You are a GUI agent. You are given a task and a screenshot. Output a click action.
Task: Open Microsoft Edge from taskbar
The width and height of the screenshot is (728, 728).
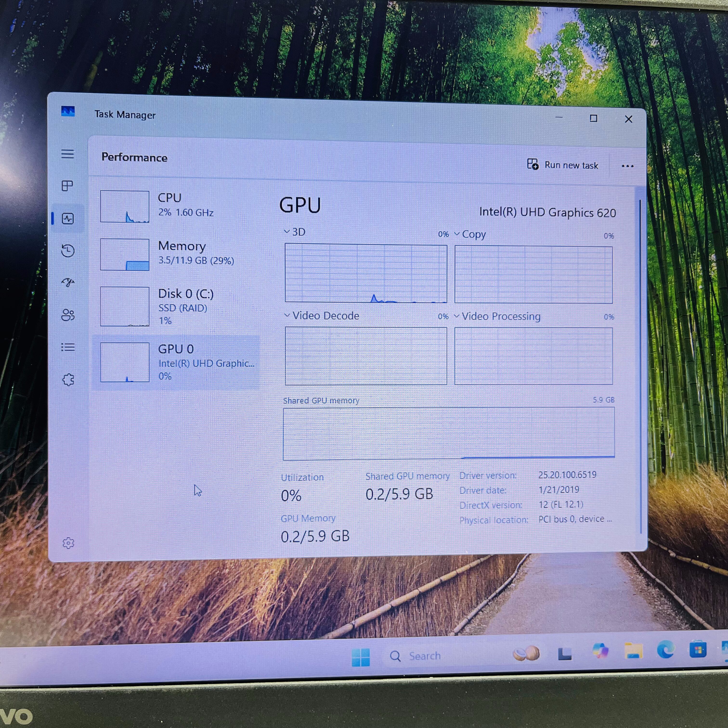[666, 650]
